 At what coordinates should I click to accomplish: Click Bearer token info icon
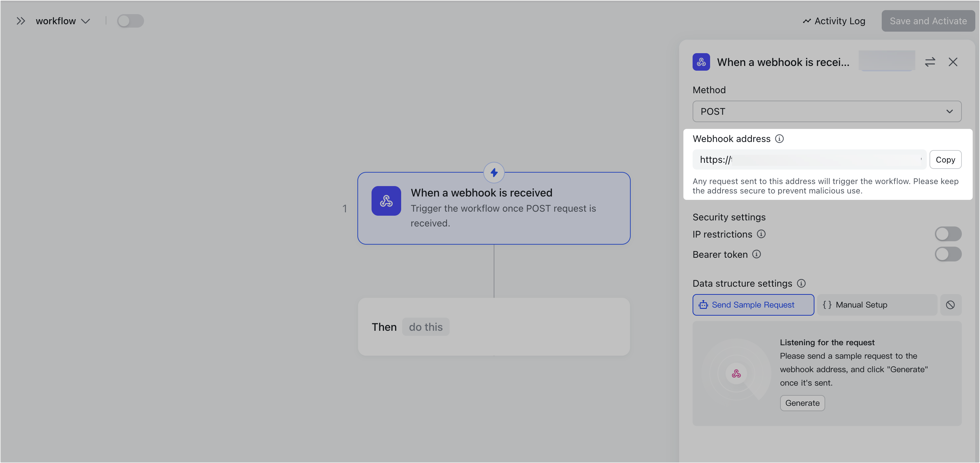click(x=756, y=254)
